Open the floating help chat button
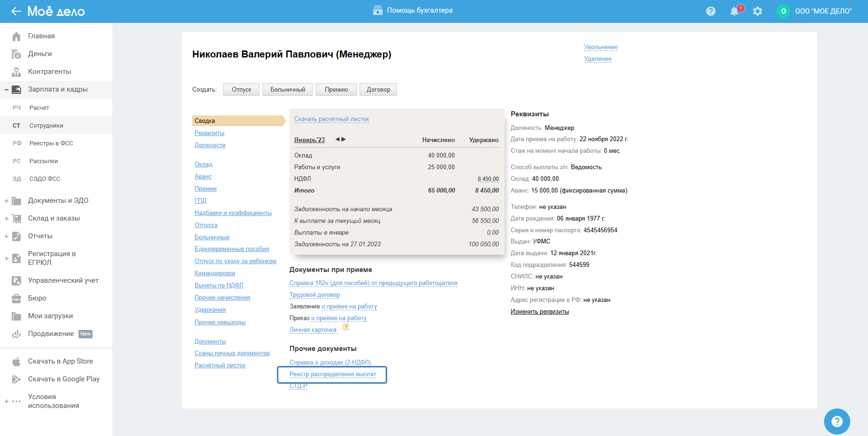868x436 pixels. 837,421
